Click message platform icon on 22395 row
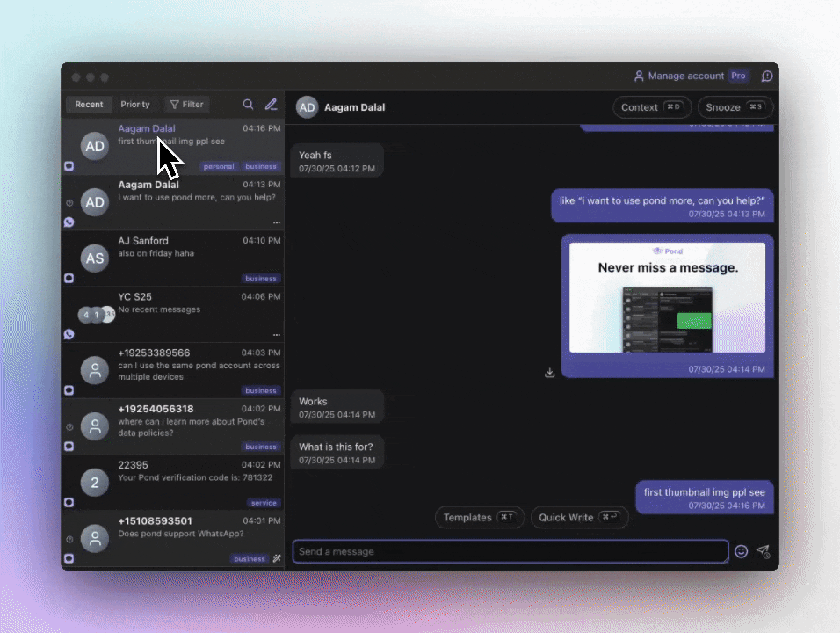Viewport: 840px width, 633px height. [x=69, y=502]
